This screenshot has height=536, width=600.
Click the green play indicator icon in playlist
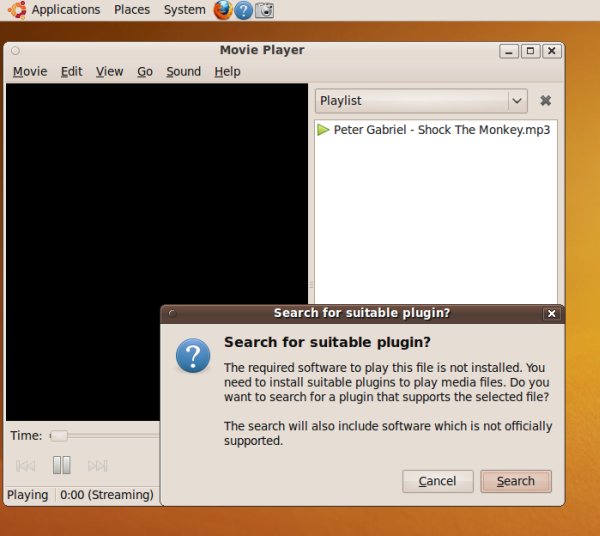pyautogui.click(x=323, y=130)
